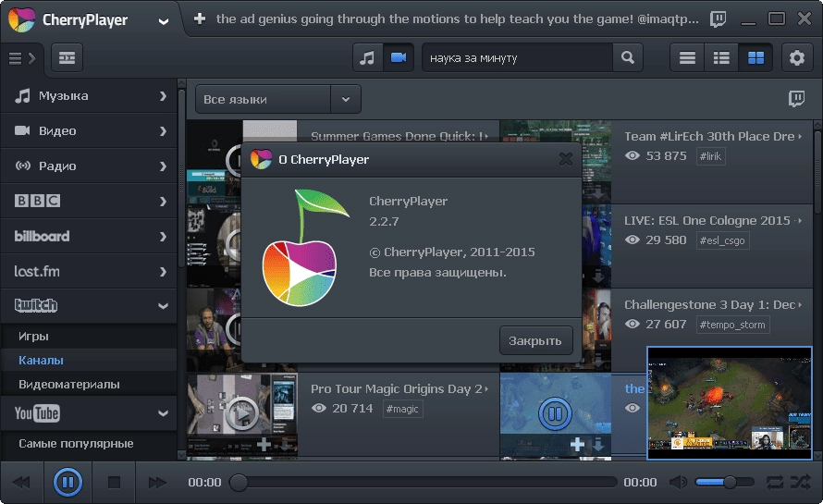Viewport: 823px width, 504px height.
Task: Click the #tempo_storm channel tag
Action: pyautogui.click(x=732, y=325)
